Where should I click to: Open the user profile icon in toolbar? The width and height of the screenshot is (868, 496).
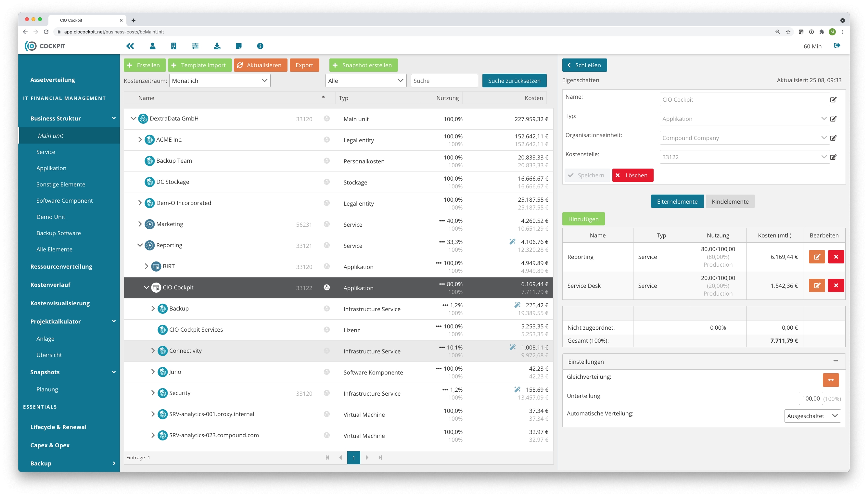(x=152, y=46)
